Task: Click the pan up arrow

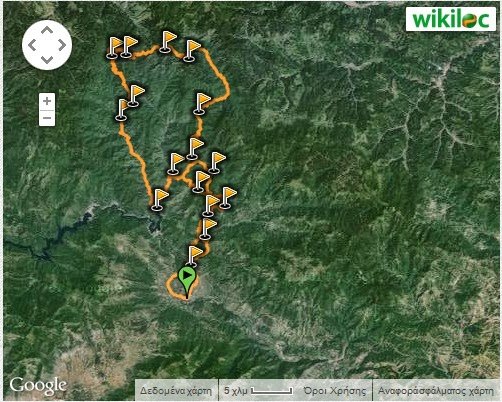Action: click(x=47, y=30)
